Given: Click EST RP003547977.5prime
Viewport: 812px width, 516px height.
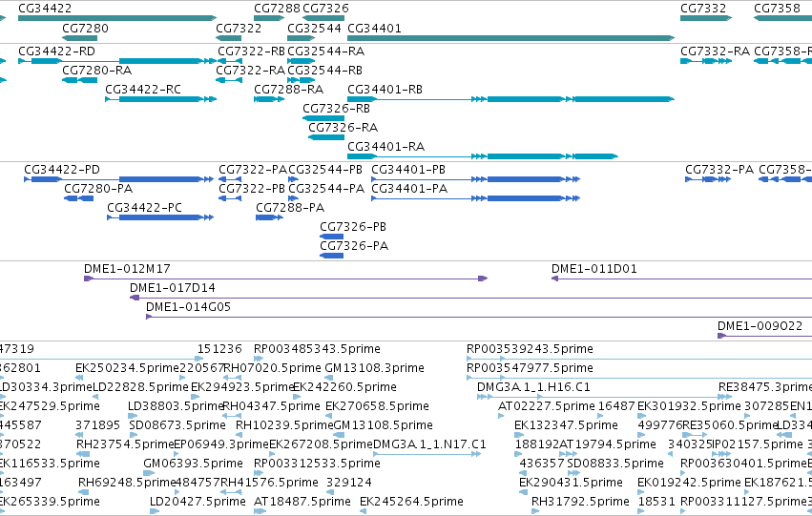Looking at the screenshot, I should pyautogui.click(x=639, y=378).
